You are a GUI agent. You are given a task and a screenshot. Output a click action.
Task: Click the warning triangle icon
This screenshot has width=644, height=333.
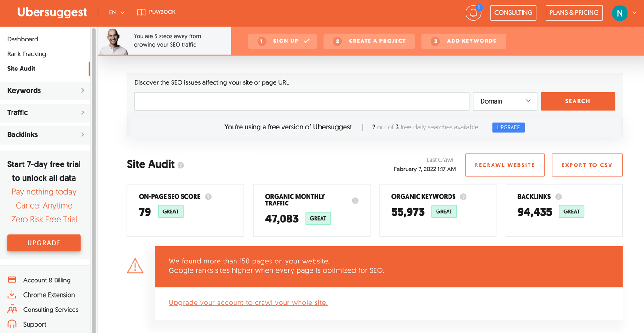click(135, 266)
